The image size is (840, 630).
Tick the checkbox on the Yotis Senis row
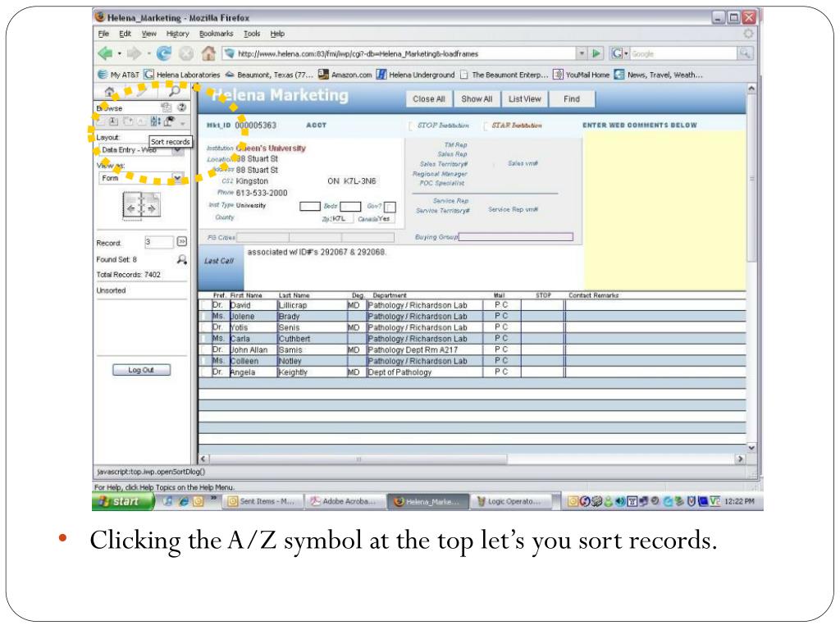[203, 327]
